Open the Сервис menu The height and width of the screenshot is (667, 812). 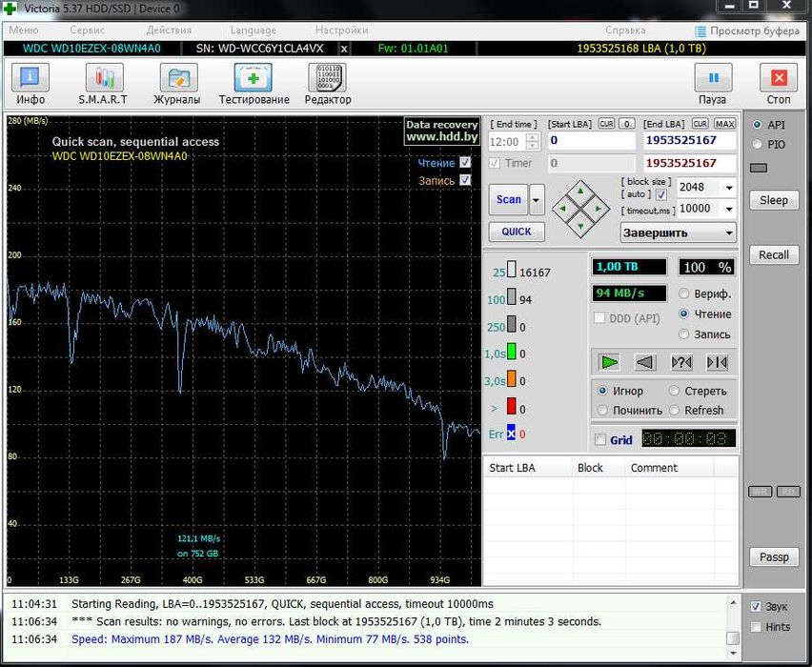tap(87, 30)
